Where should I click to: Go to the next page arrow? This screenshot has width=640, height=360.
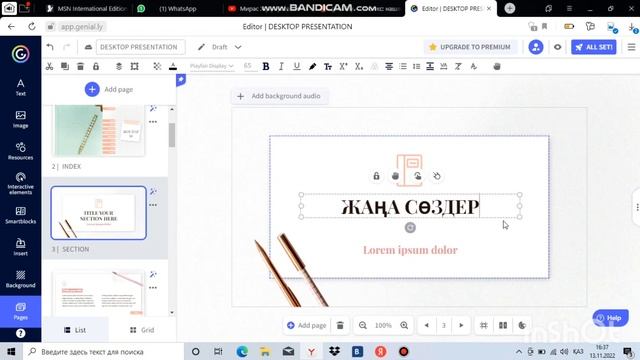tap(461, 325)
